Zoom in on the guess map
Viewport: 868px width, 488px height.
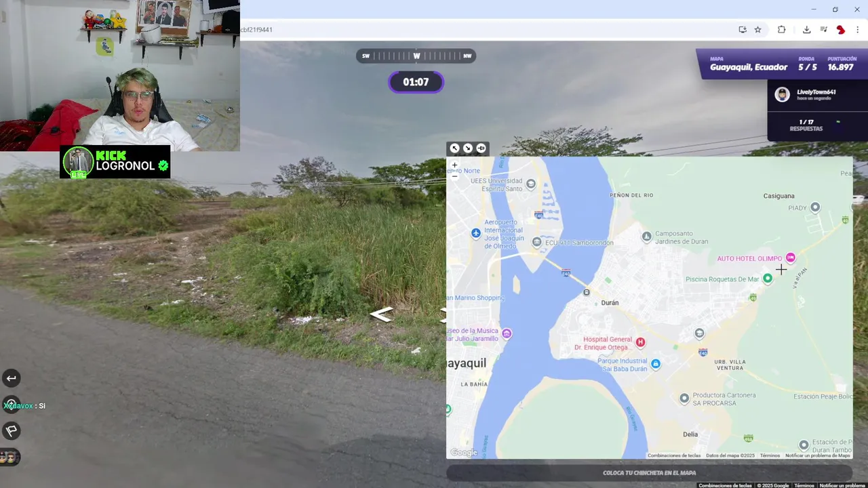(454, 165)
